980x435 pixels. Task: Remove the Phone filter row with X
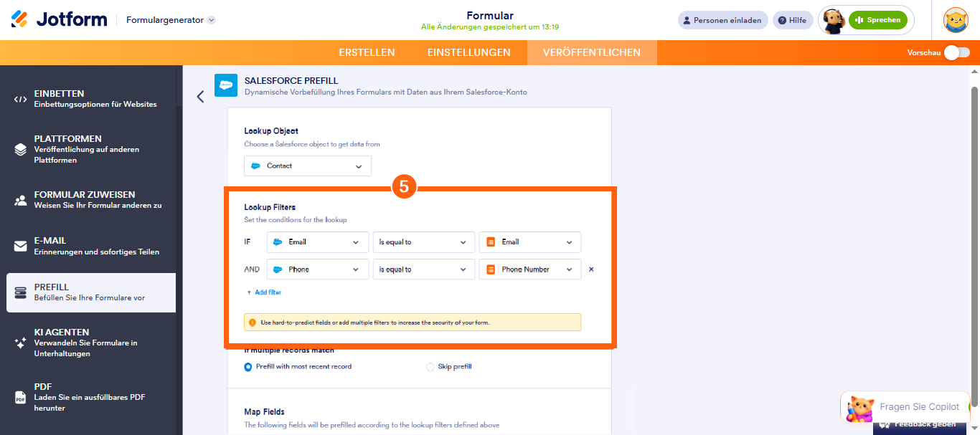coord(591,269)
